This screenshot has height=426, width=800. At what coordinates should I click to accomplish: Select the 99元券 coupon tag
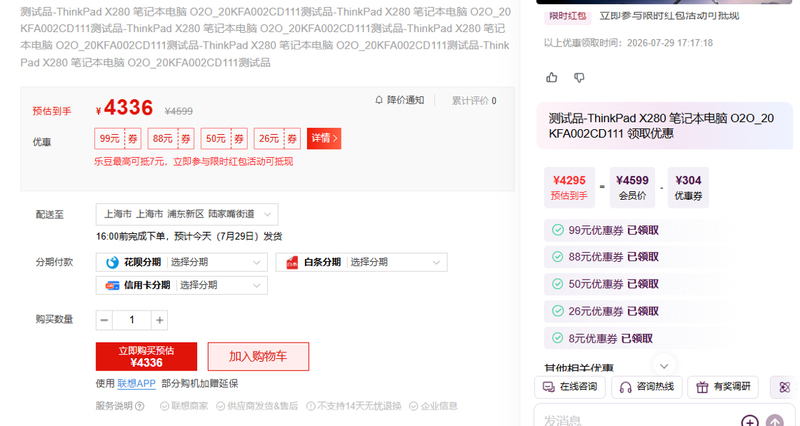pos(118,139)
